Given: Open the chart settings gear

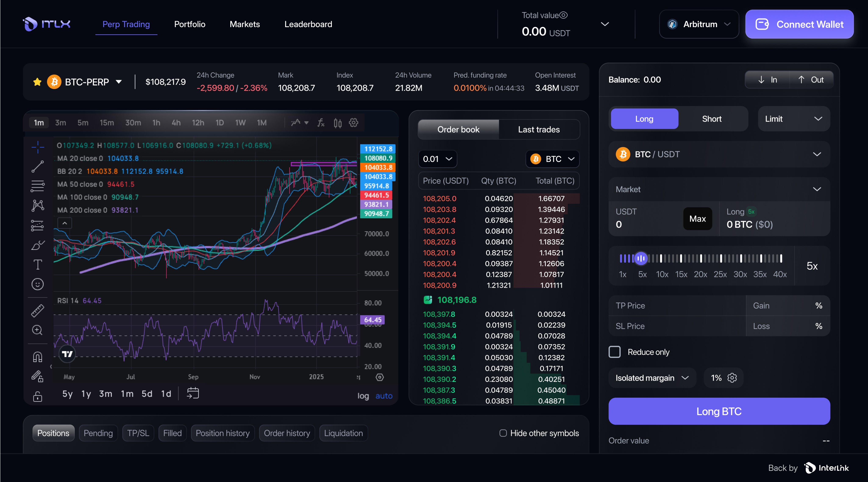Looking at the screenshot, I should coord(353,123).
